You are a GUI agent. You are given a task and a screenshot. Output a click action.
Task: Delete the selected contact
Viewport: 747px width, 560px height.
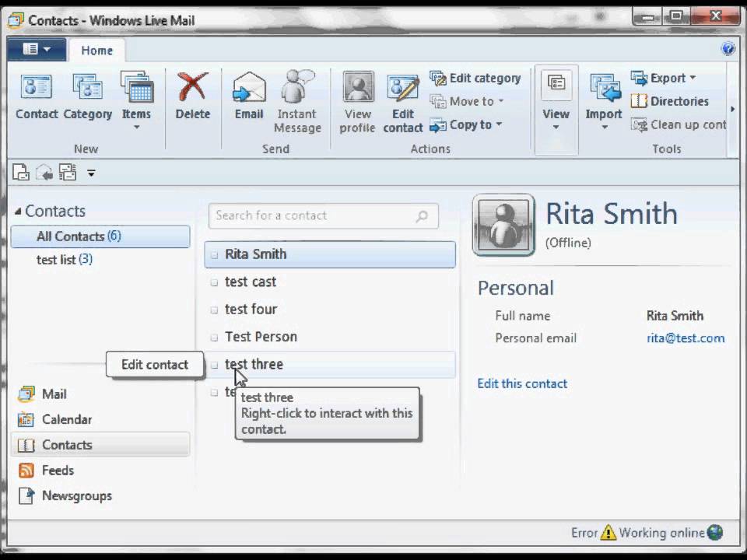pyautogui.click(x=192, y=96)
